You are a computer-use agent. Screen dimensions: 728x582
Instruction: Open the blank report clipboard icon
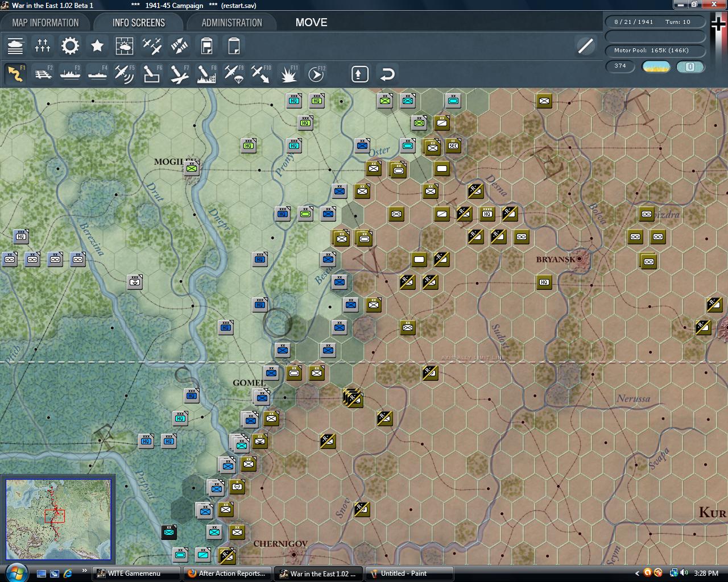234,46
